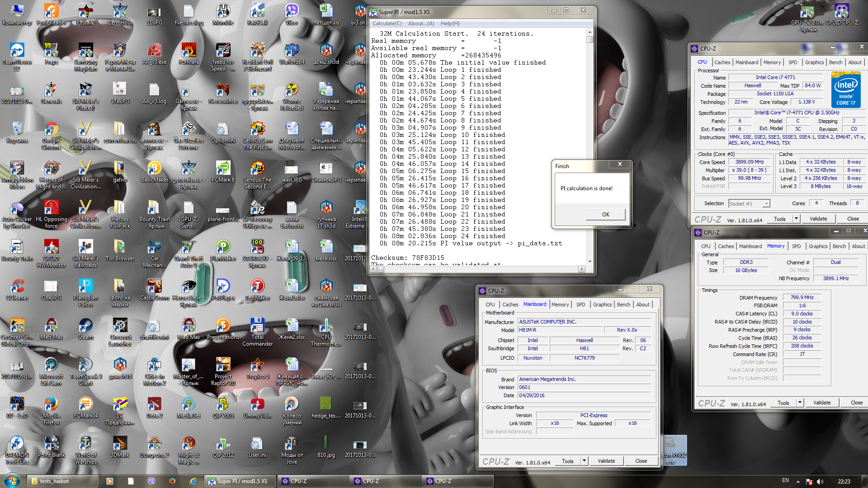
Task: Launch Tor Browser from the desktop
Action: 120,250
